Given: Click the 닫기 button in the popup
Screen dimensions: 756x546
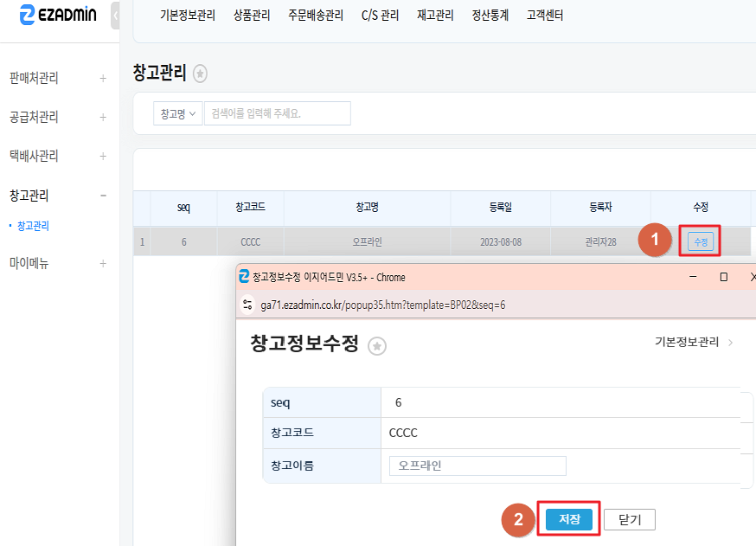Looking at the screenshot, I should click(x=630, y=519).
